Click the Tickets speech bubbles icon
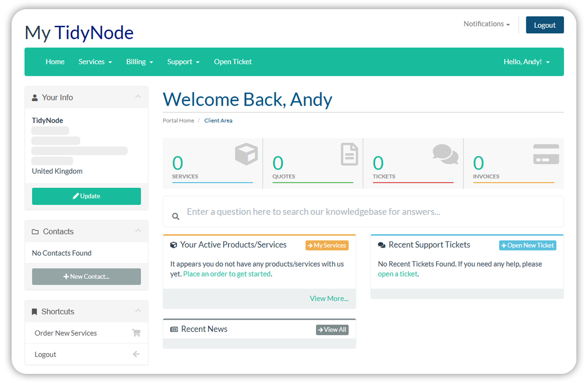The height and width of the screenshot is (383, 588). pyautogui.click(x=445, y=154)
